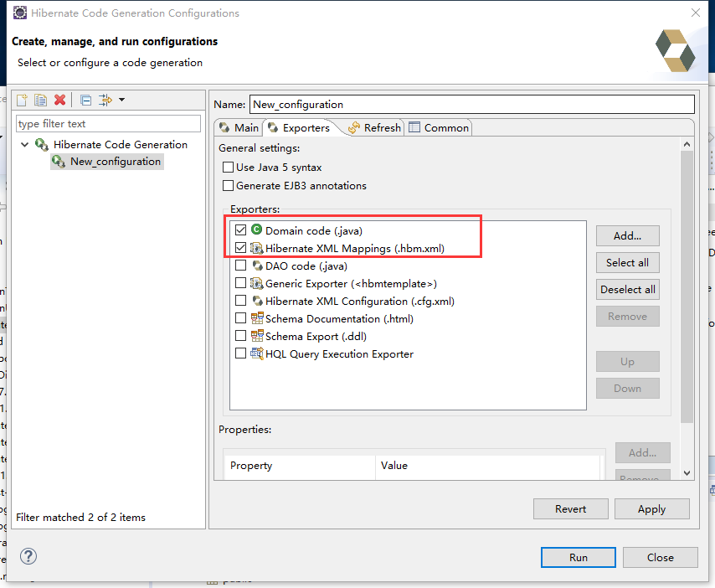Screen dimensions: 715x588
Task: Click the Domain code green C icon
Action: click(256, 230)
